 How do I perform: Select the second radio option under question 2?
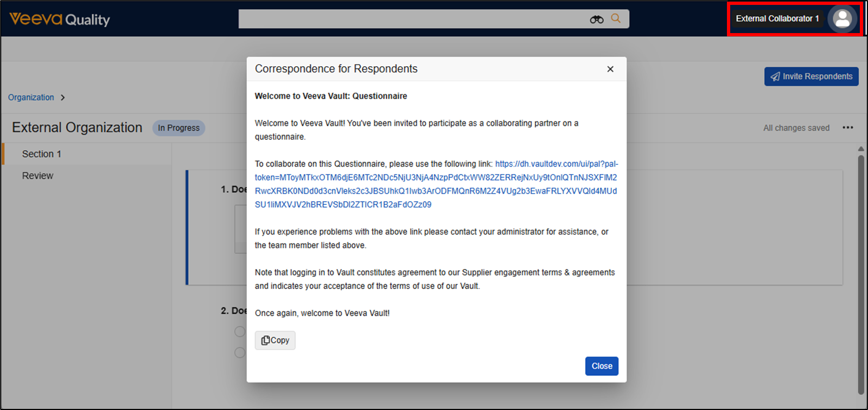(239, 353)
